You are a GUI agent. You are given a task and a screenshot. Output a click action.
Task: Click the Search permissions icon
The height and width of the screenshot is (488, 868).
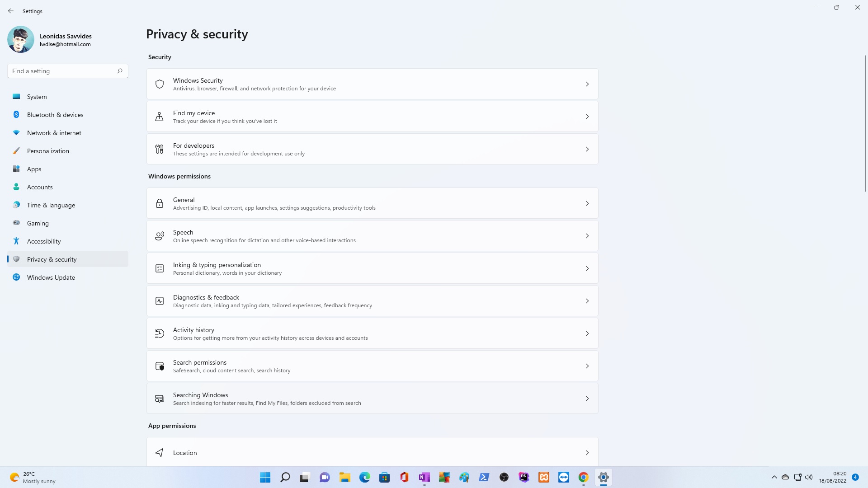(159, 366)
